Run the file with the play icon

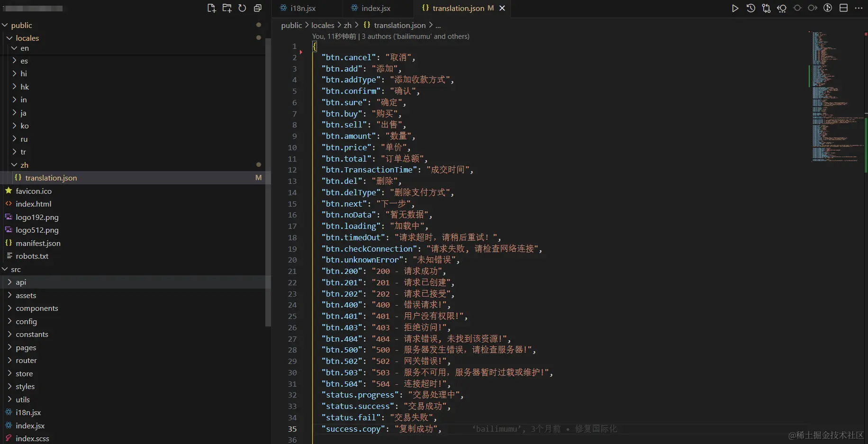735,8
